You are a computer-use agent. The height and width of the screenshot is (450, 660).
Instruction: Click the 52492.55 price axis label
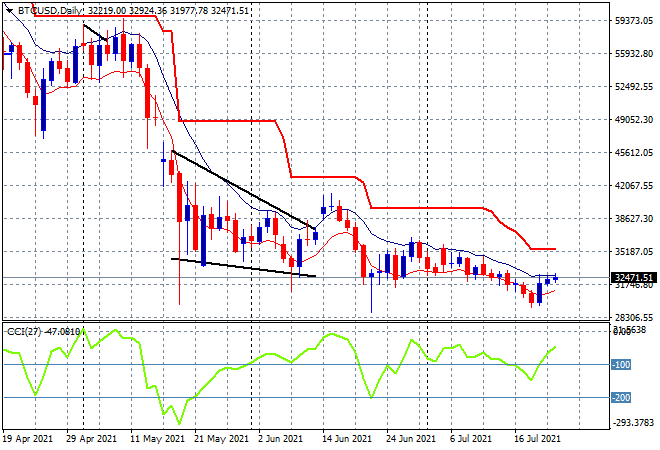coord(634,86)
